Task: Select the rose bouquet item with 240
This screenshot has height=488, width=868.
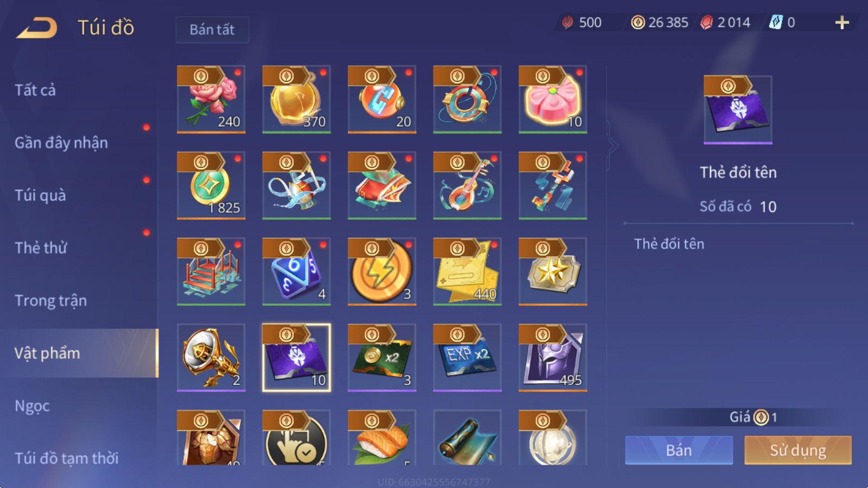Action: 211,99
